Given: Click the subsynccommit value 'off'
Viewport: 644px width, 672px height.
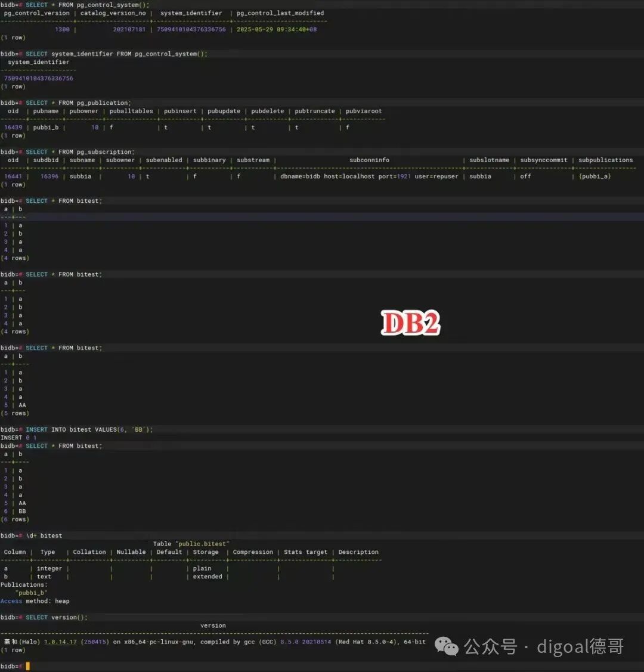Looking at the screenshot, I should pyautogui.click(x=525, y=176).
